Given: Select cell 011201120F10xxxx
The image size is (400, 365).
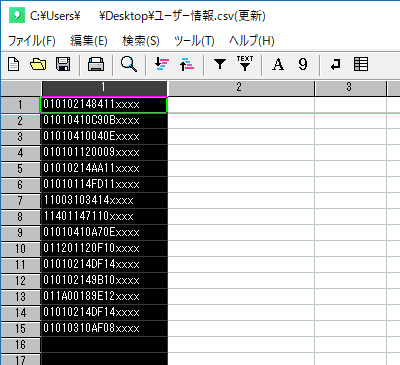Looking at the screenshot, I should pos(104,249).
